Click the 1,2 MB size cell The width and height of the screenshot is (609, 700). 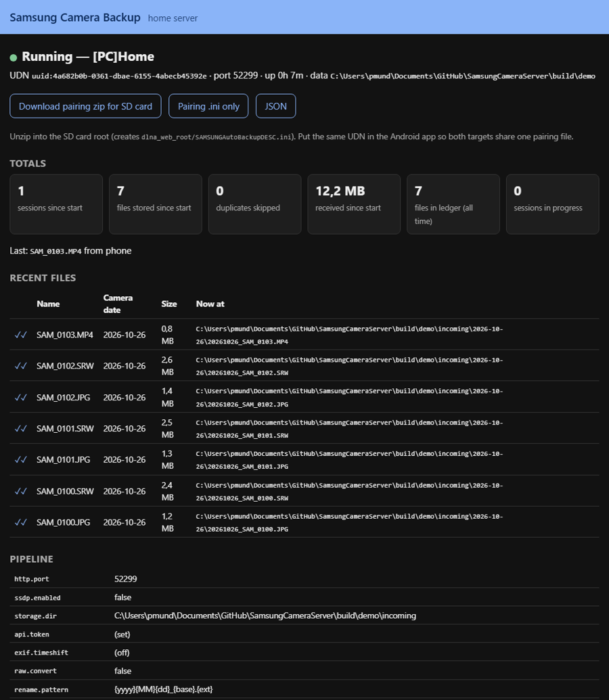pyautogui.click(x=168, y=522)
